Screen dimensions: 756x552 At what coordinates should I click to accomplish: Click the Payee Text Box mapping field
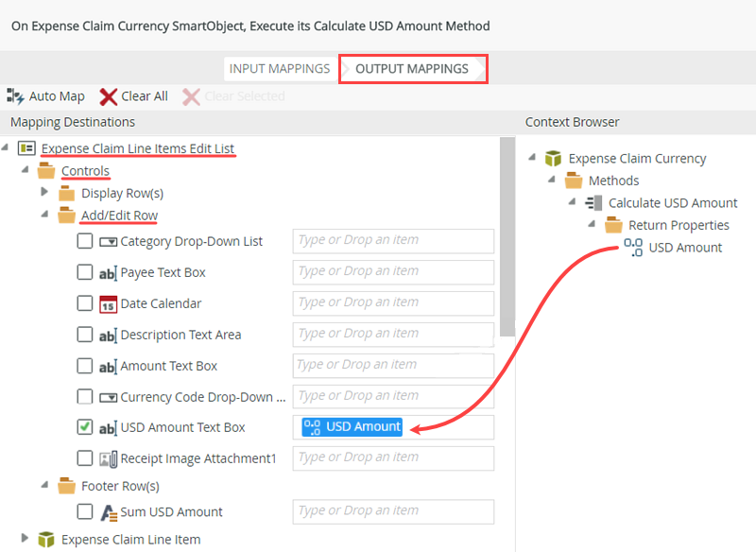[393, 272]
